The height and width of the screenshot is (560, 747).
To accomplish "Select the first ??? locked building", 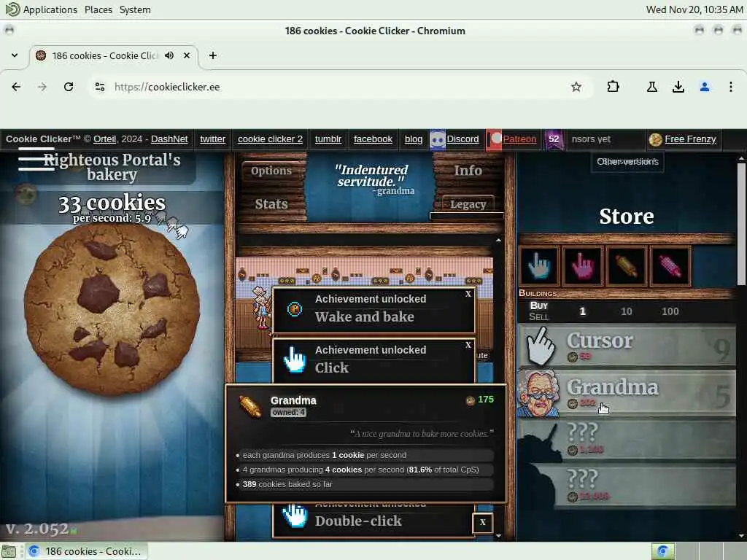I will [627, 439].
